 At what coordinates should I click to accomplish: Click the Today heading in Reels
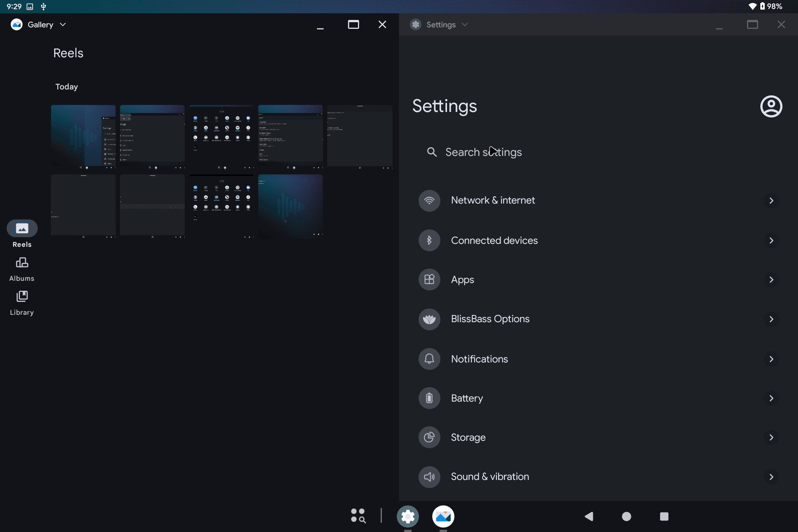click(x=66, y=86)
